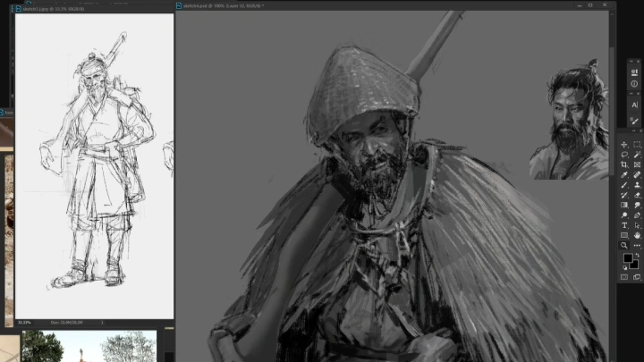644x362 pixels.
Task: Select the Eyedropper tool
Action: (624, 175)
